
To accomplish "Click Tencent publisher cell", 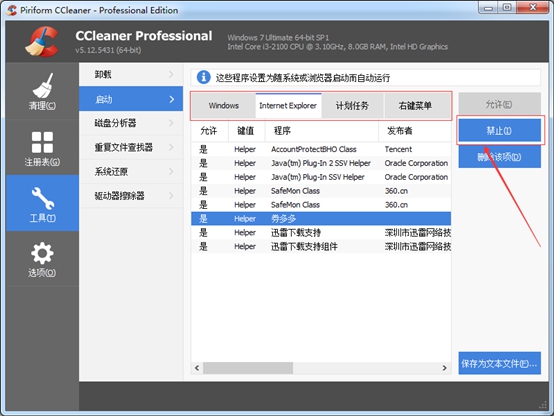I will [399, 149].
